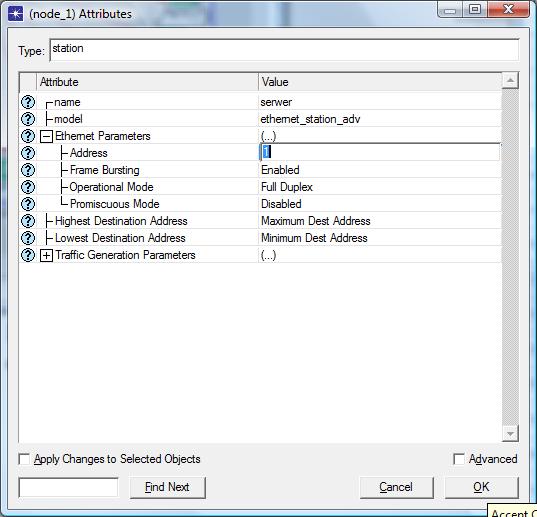Show help for Frame Bursting
This screenshot has width=537, height=517.
click(28, 170)
